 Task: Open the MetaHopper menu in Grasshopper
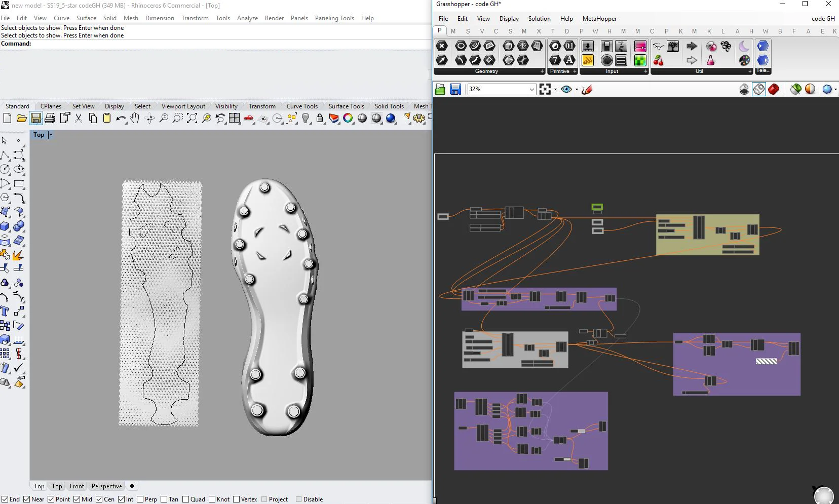pos(599,19)
